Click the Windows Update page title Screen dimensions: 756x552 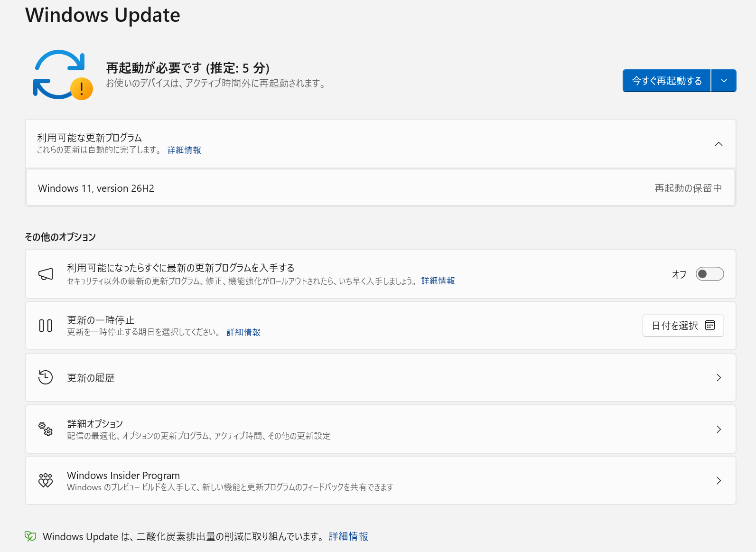point(103,15)
